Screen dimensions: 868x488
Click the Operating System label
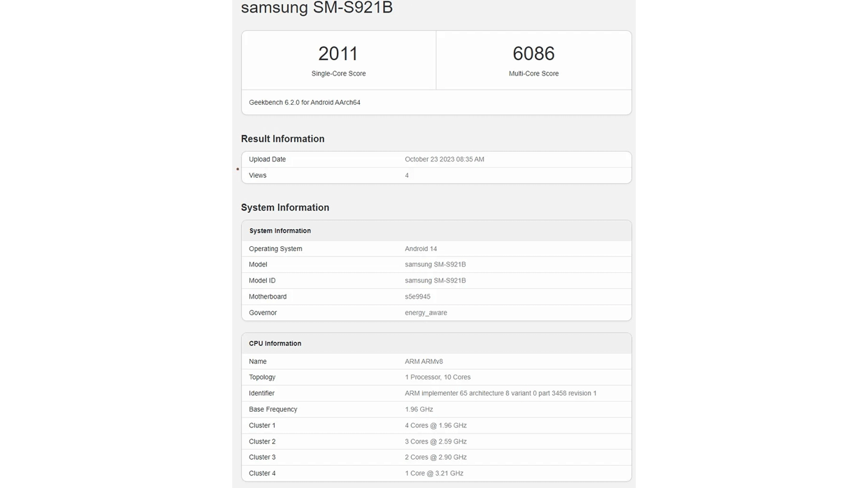point(276,249)
